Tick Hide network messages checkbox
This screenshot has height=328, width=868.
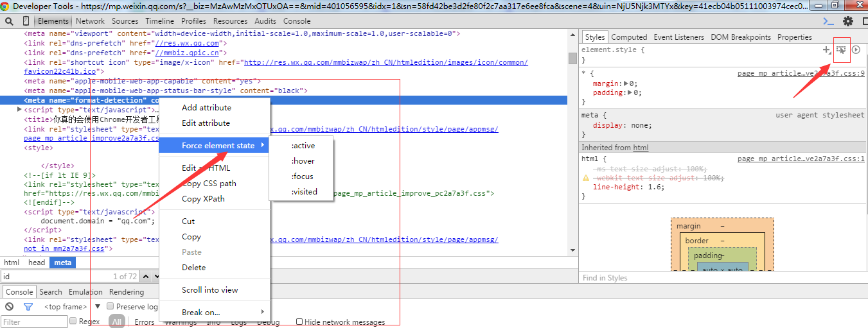299,322
